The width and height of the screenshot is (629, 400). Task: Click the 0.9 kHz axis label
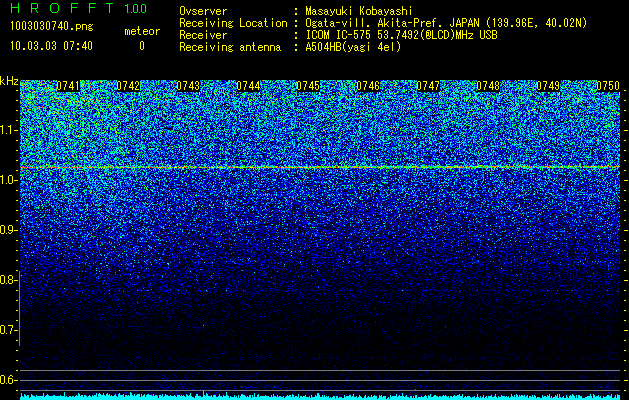[9, 230]
